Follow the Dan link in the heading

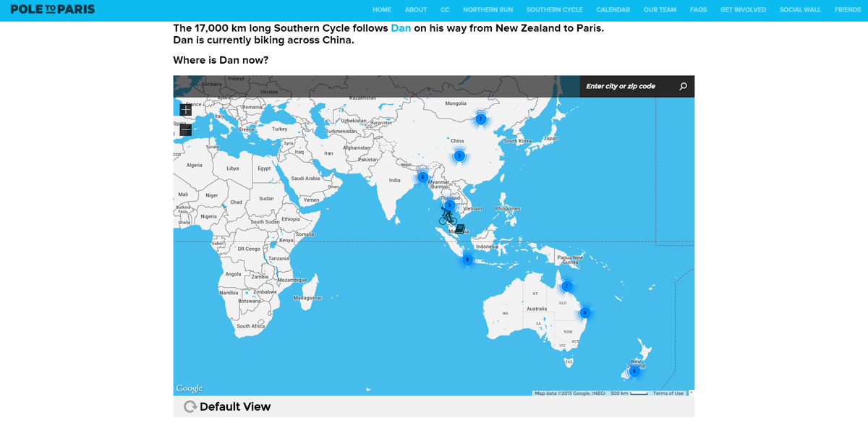click(401, 28)
